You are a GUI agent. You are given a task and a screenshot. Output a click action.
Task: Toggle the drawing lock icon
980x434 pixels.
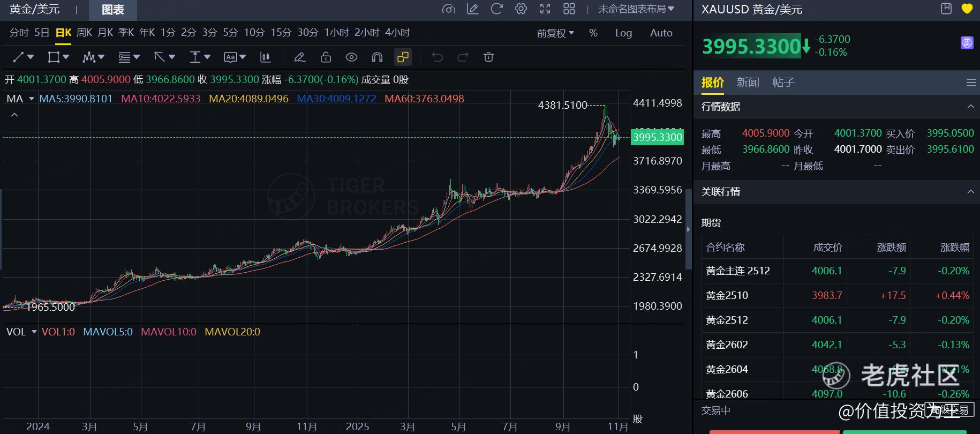click(326, 57)
